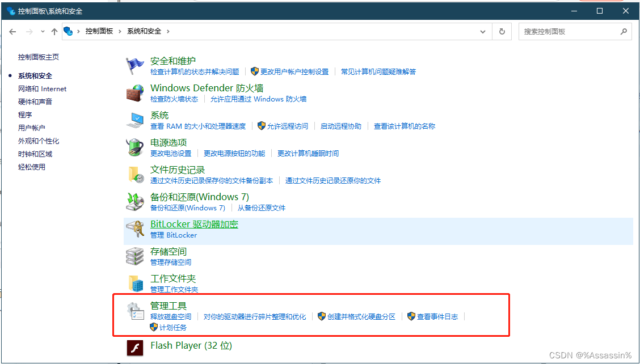Click the Windows Defender Firewall brick wall icon
This screenshot has height=364, width=640.
(x=134, y=93)
